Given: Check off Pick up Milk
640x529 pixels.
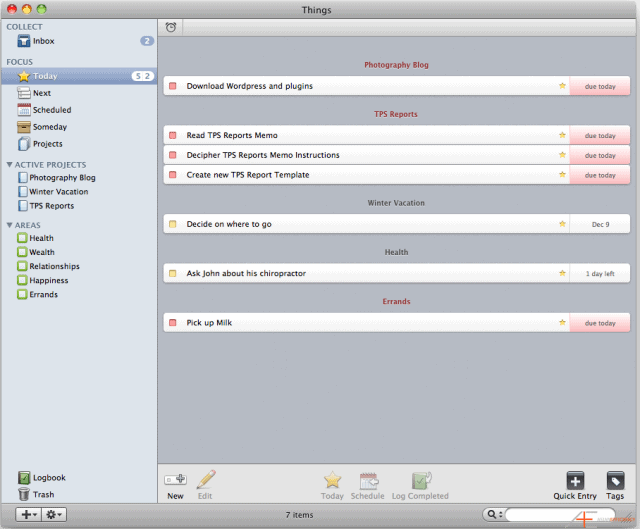Looking at the screenshot, I should tap(173, 322).
